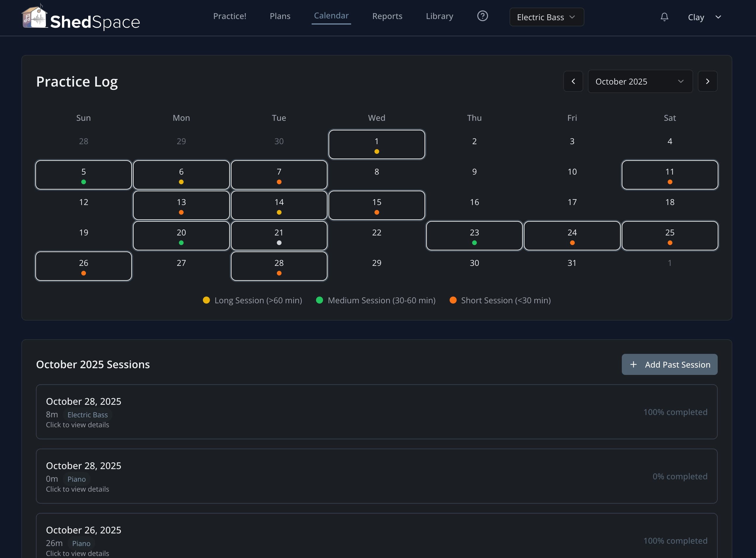This screenshot has width=756, height=558.
Task: Select October 14 calendar day
Action: pyautogui.click(x=279, y=205)
